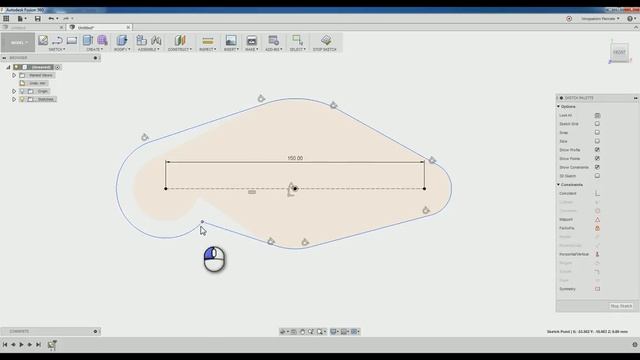Collapse the root component tree node
The width and height of the screenshot is (640, 360).
(8, 67)
